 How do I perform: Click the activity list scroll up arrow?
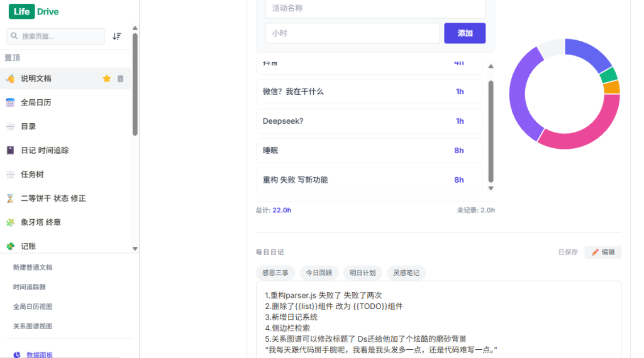tap(491, 66)
